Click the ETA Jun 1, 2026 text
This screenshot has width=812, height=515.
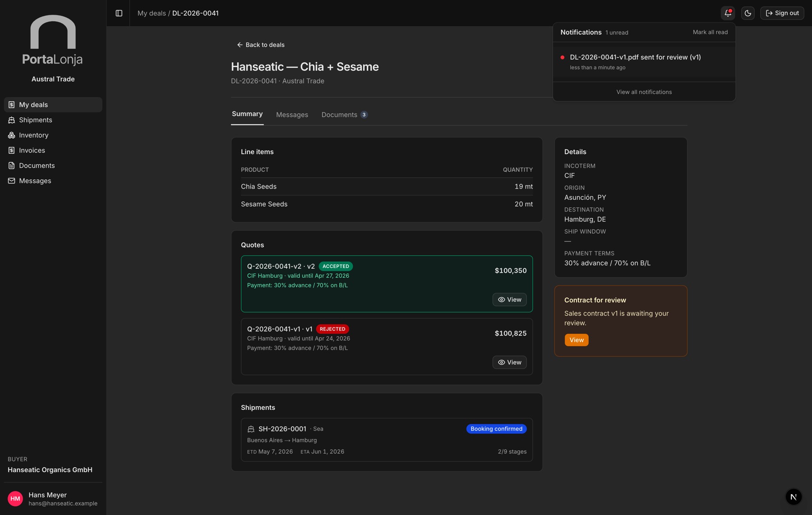(322, 452)
